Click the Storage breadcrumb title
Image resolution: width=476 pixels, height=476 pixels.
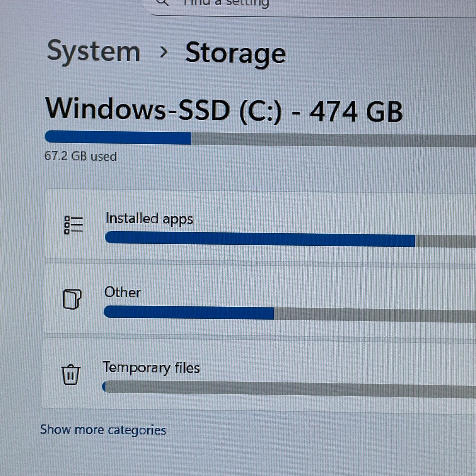pyautogui.click(x=235, y=53)
